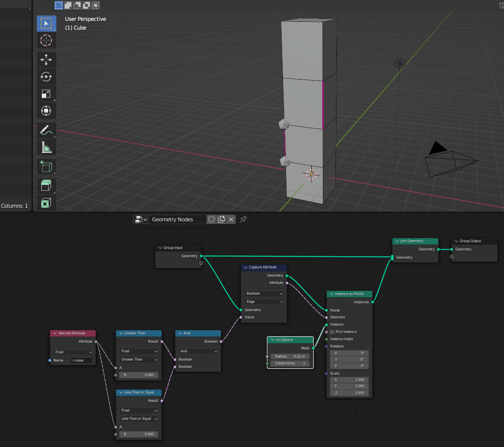This screenshot has height=447, width=504.
Task: Set selection mode to intersect
Action: click(96, 5)
